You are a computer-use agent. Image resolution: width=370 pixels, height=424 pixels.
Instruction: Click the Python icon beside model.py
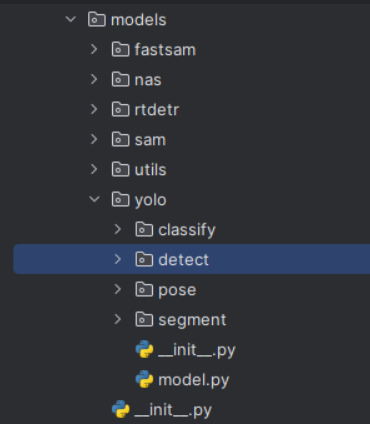point(144,379)
